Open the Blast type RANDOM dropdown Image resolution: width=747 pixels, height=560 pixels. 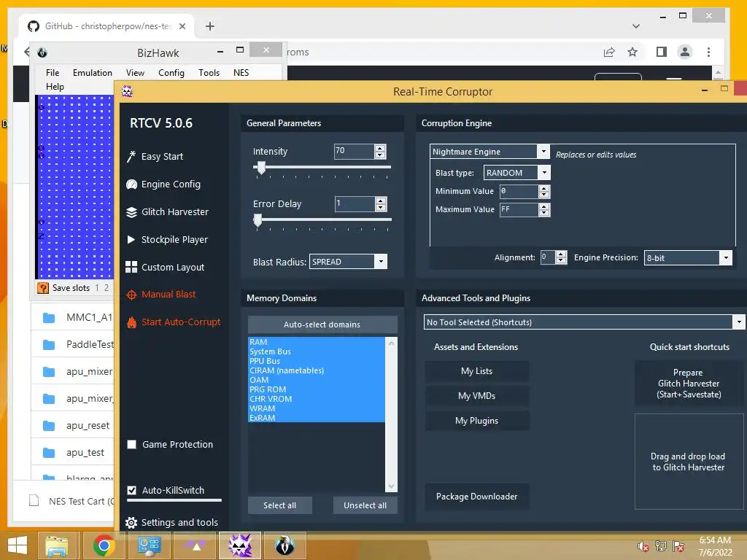tap(544, 172)
